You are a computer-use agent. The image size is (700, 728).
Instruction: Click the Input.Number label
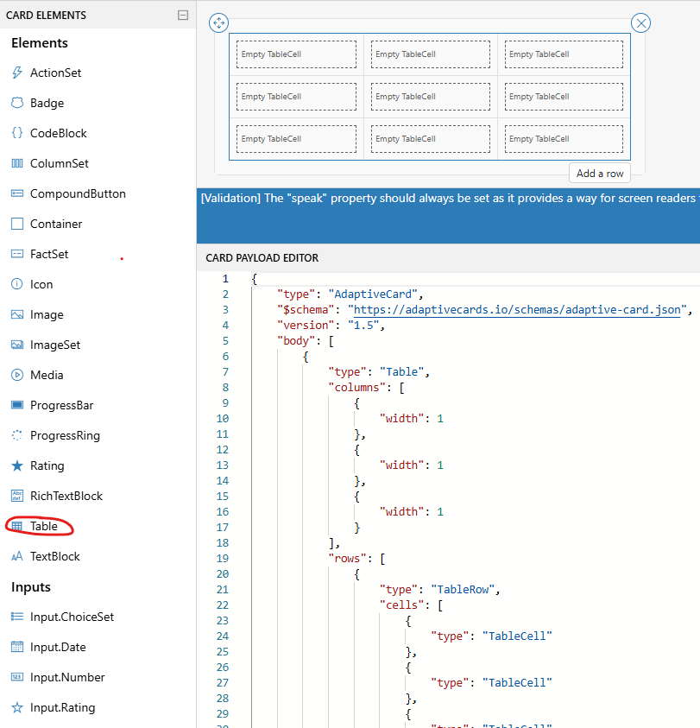[67, 677]
